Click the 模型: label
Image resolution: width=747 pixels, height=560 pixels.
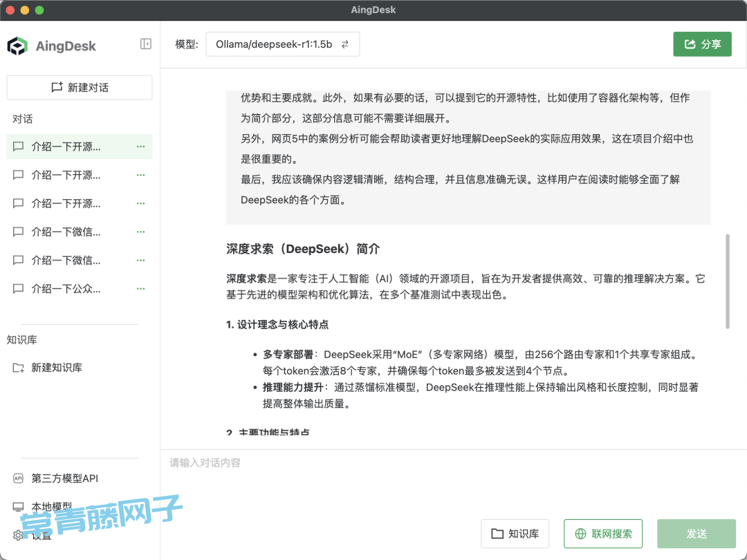187,44
